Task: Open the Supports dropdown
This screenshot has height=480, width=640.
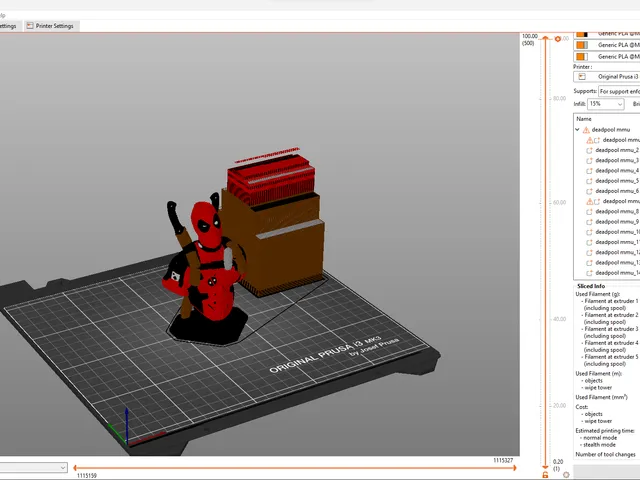Action: [x=619, y=91]
